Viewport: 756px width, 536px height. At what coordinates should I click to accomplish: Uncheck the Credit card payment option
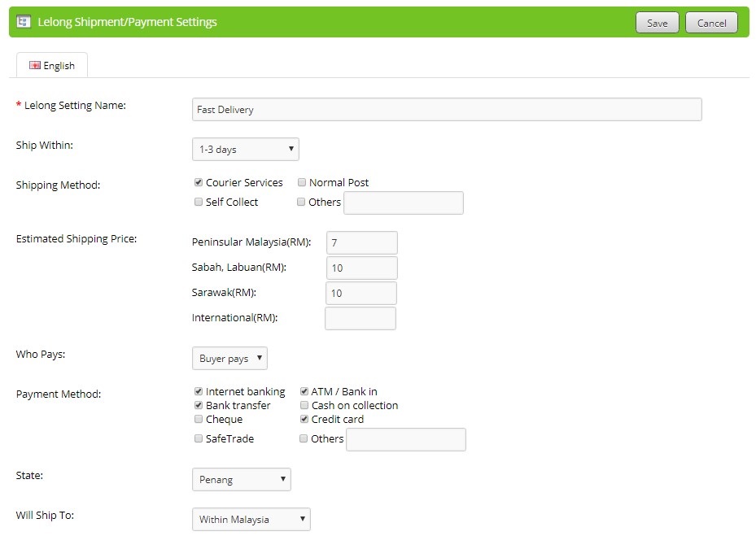tap(304, 419)
